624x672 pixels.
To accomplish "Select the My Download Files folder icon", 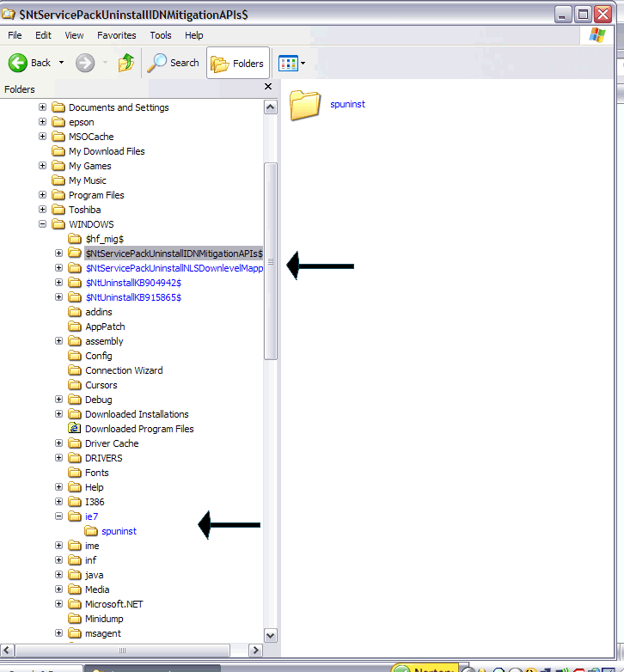I will coord(58,151).
